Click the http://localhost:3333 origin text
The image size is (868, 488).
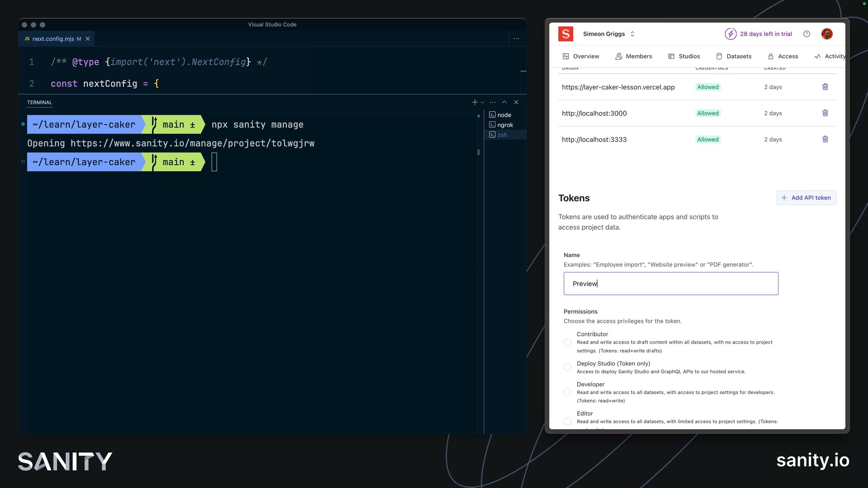click(x=594, y=140)
